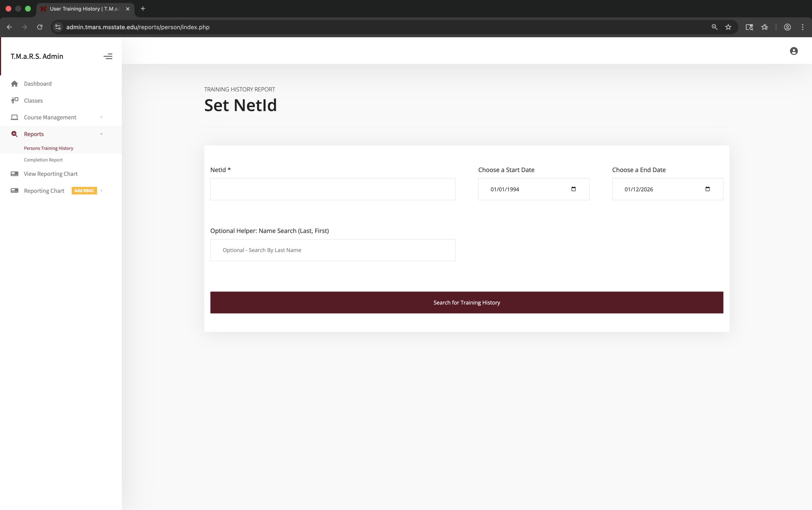Toggle the sidebar hamburger menu
The image size is (812, 510).
click(x=108, y=56)
